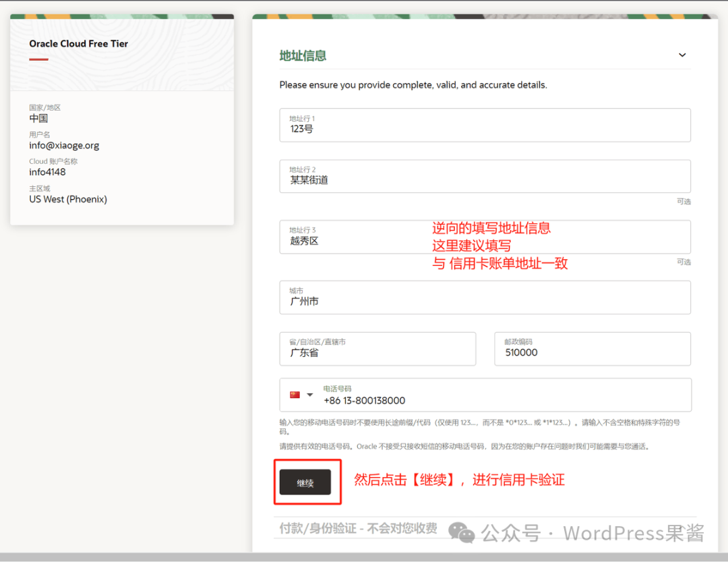728x562 pixels.
Task: Click the 用户名 label
Action: [40, 134]
